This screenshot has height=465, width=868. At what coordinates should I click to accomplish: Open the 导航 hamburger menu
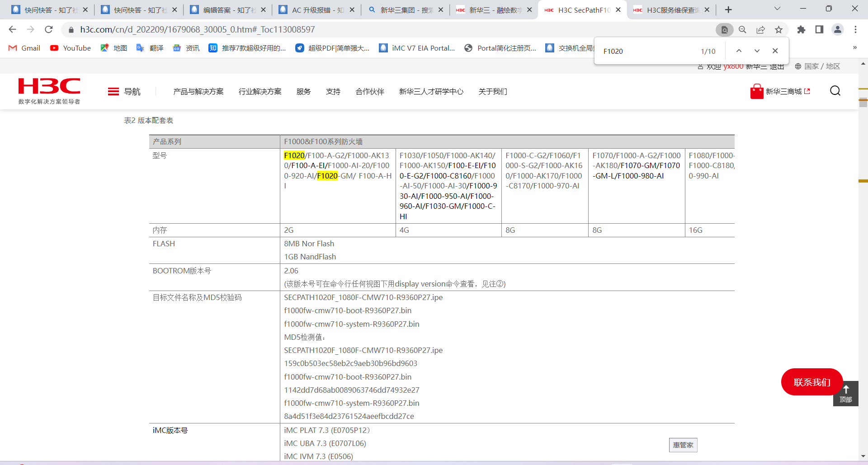(x=113, y=92)
